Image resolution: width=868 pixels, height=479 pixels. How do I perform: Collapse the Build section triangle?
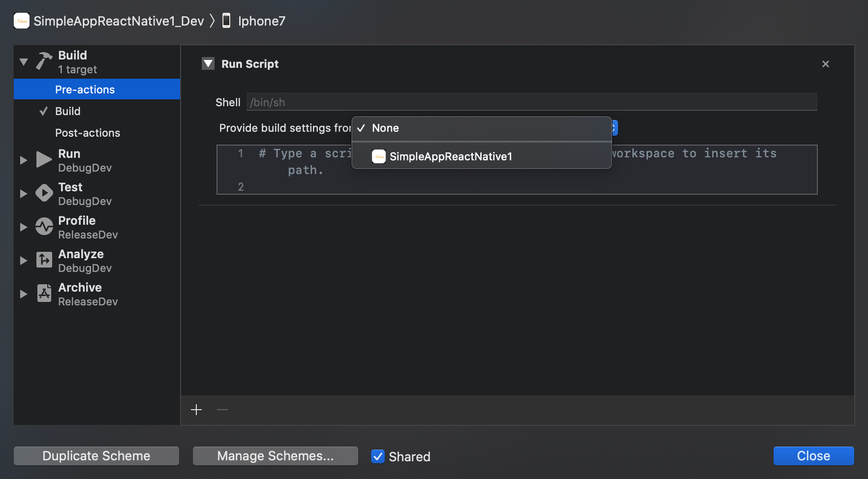[x=24, y=62]
